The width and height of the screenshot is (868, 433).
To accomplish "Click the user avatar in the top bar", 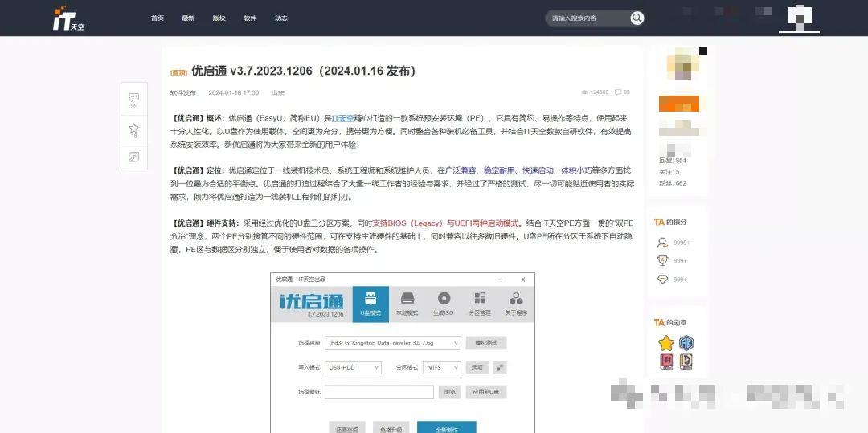I will (x=800, y=17).
